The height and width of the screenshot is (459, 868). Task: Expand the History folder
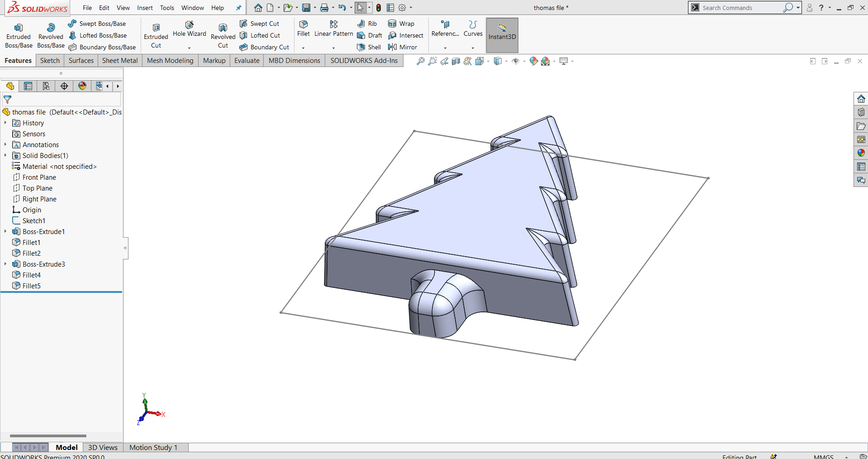[x=5, y=123]
